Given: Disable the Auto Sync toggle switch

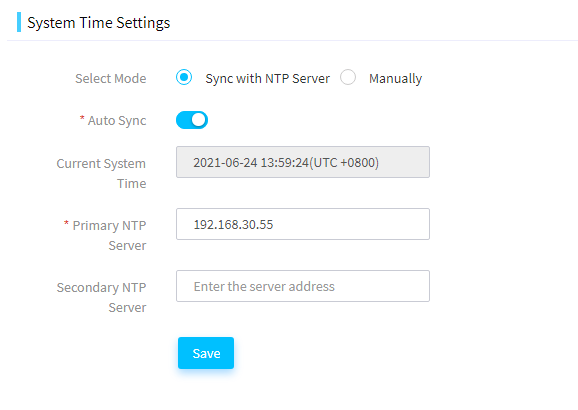Looking at the screenshot, I should pyautogui.click(x=192, y=120).
